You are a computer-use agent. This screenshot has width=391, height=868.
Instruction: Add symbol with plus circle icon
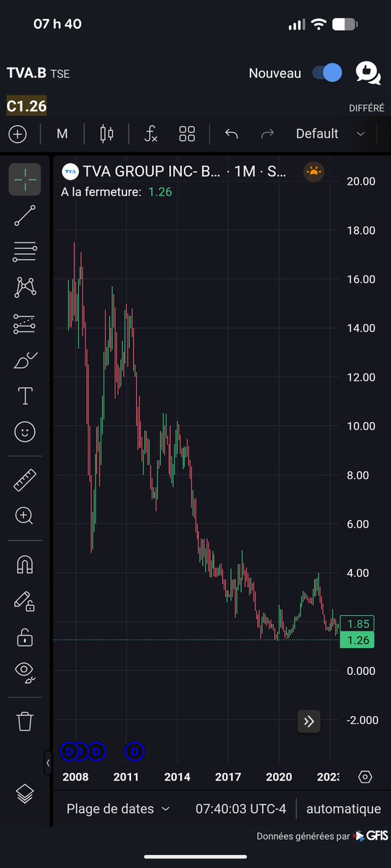(17, 134)
